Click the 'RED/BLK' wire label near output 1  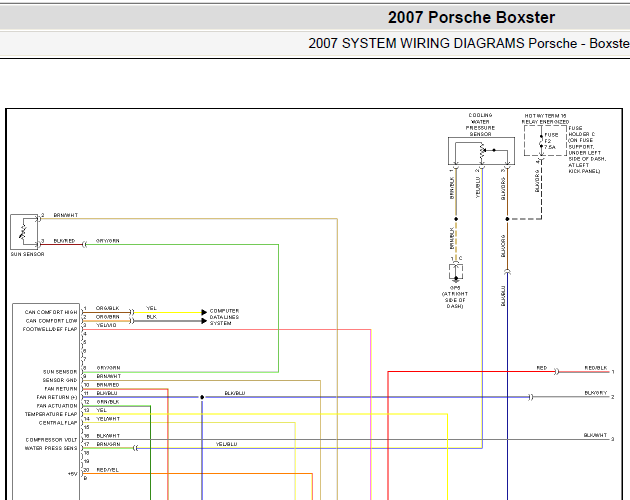(596, 368)
